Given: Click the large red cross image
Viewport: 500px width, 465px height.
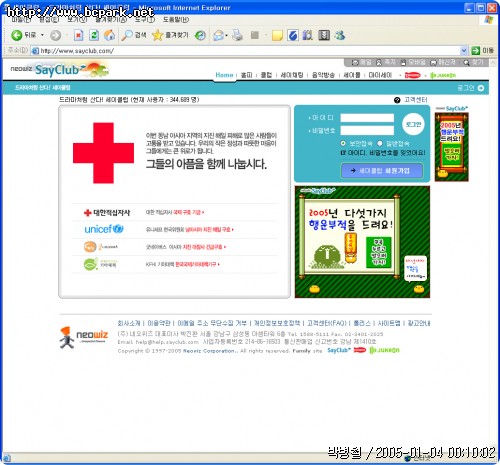Looking at the screenshot, I should pyautogui.click(x=103, y=153).
